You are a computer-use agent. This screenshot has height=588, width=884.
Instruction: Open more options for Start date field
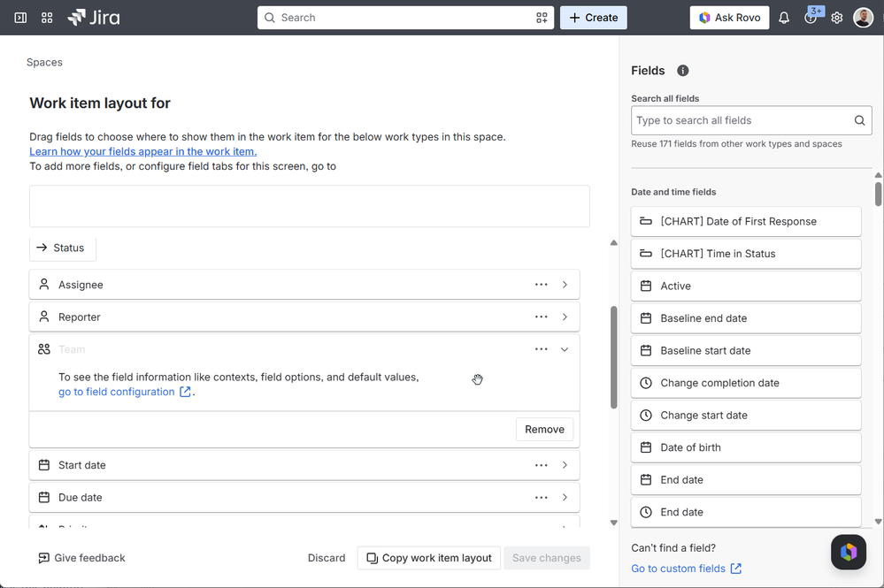pos(542,465)
